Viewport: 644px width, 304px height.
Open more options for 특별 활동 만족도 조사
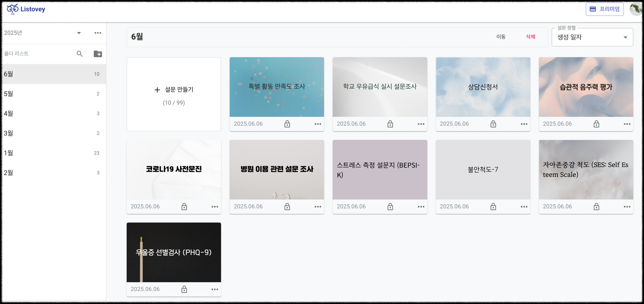(x=318, y=124)
